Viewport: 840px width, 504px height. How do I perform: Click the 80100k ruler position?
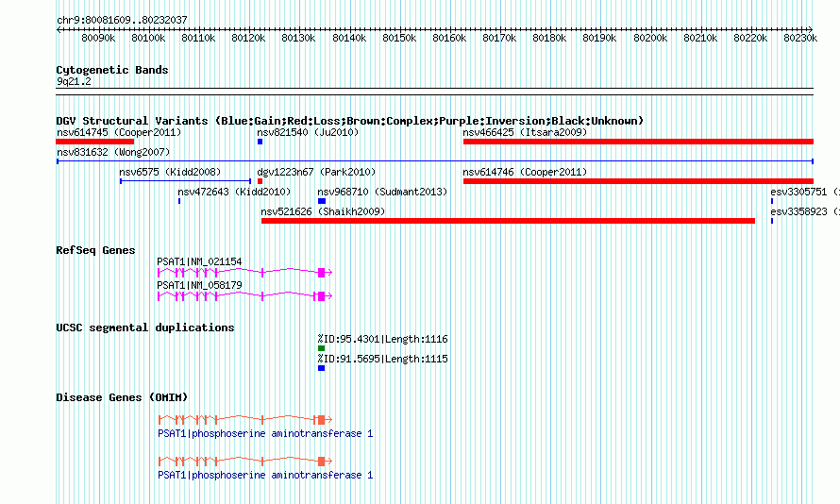[148, 38]
